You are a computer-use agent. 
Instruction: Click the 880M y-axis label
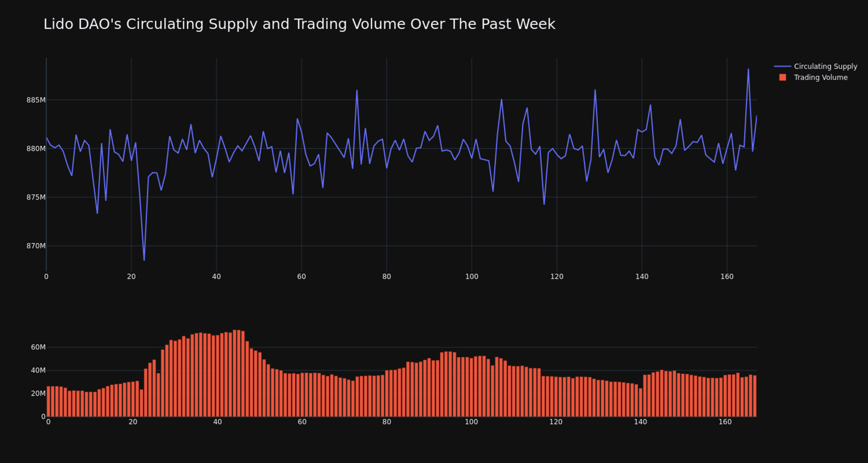[x=36, y=149]
